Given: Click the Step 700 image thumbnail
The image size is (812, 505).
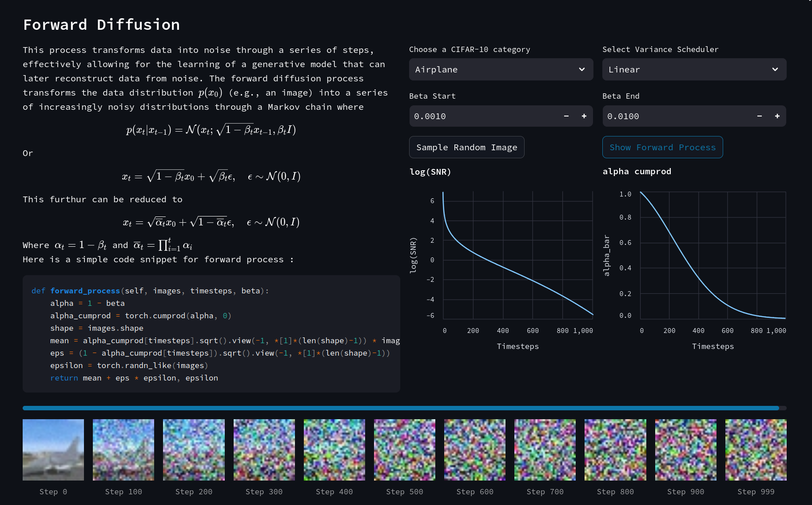Looking at the screenshot, I should (x=545, y=449).
